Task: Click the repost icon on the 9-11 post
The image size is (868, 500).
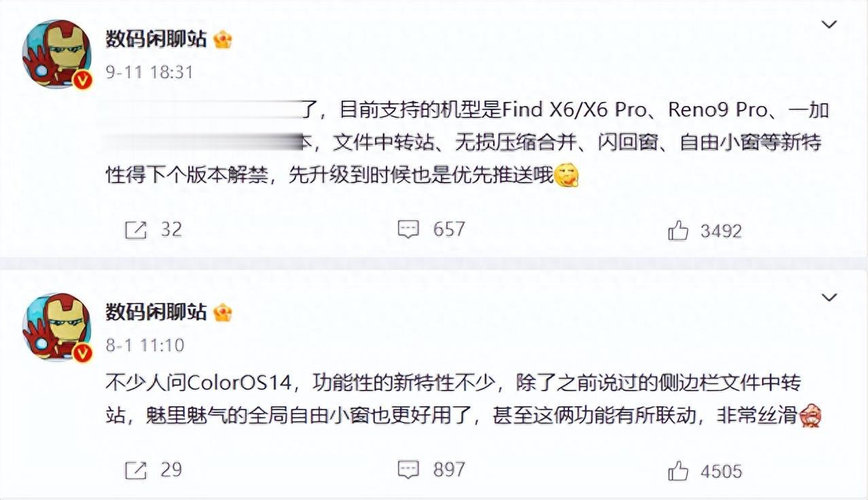Action: pyautogui.click(x=136, y=230)
